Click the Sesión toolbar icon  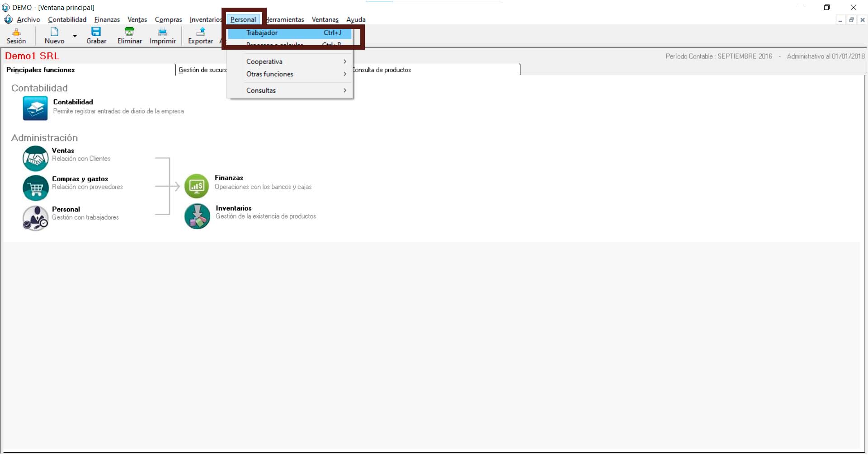point(16,32)
